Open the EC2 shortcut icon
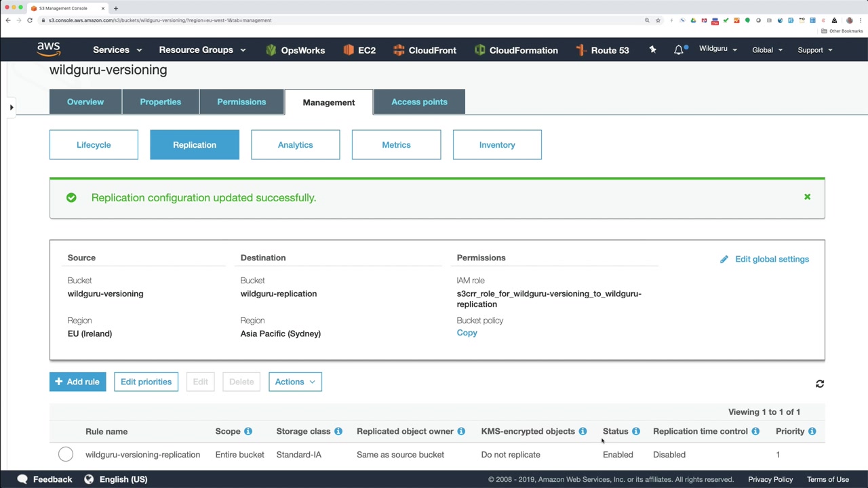The width and height of the screenshot is (868, 488). [349, 50]
